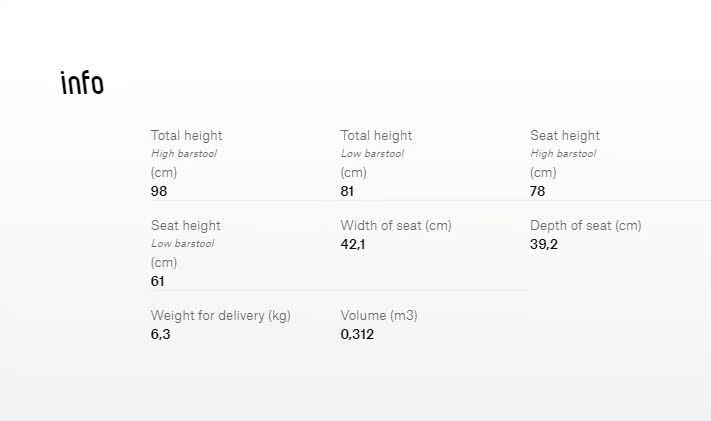This screenshot has width=711, height=421.
Task: Click the Width of seat (cm) label
Action: pyautogui.click(x=396, y=225)
